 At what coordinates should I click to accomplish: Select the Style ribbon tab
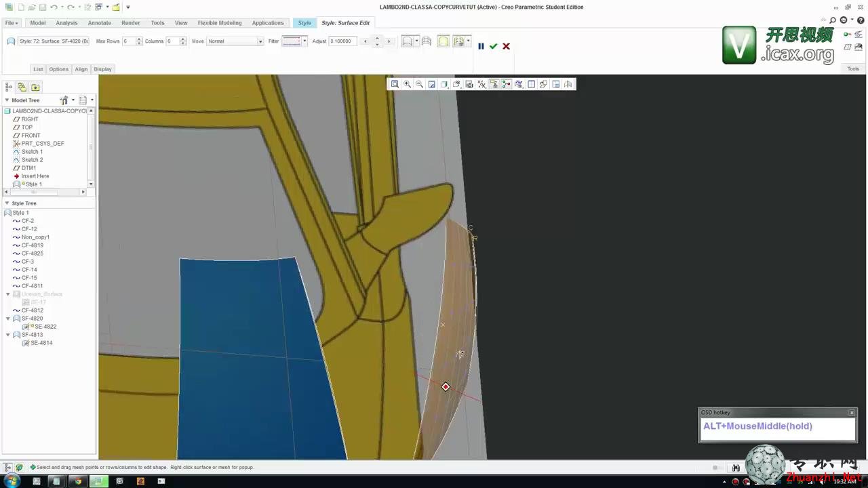coord(304,22)
